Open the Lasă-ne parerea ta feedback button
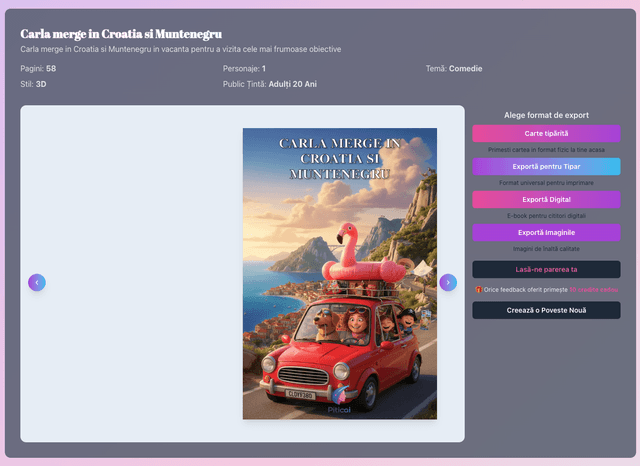640x466 pixels. [x=546, y=269]
